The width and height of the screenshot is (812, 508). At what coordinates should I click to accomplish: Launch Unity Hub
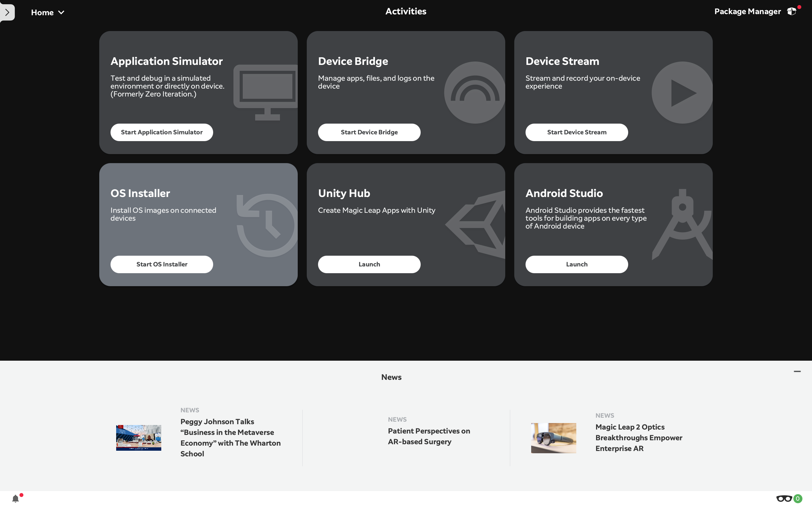[369, 264]
